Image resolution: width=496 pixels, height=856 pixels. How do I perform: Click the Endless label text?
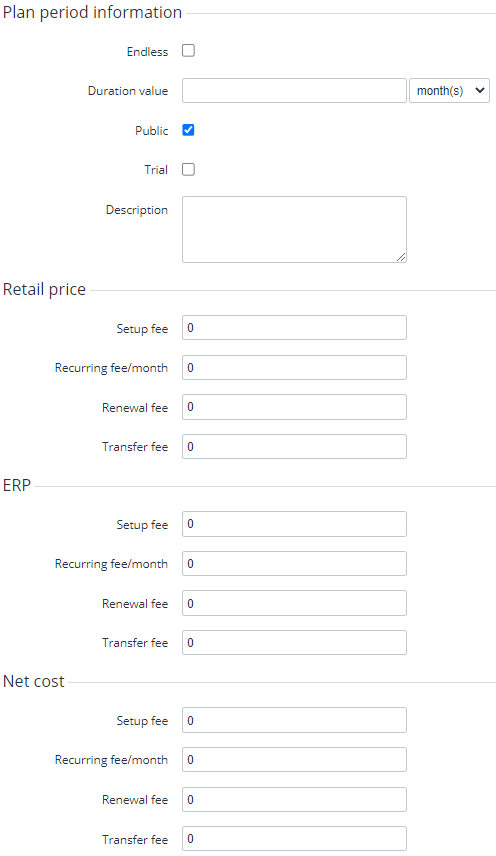[147, 52]
